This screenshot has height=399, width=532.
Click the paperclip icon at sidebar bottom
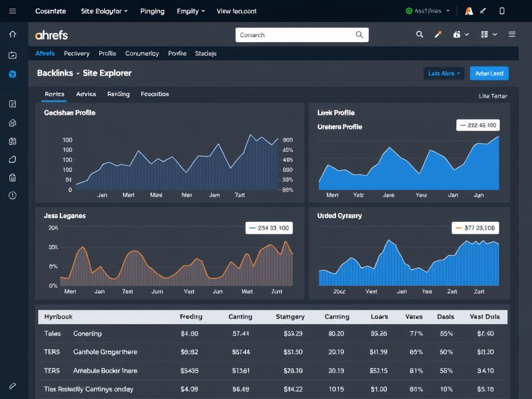12,386
